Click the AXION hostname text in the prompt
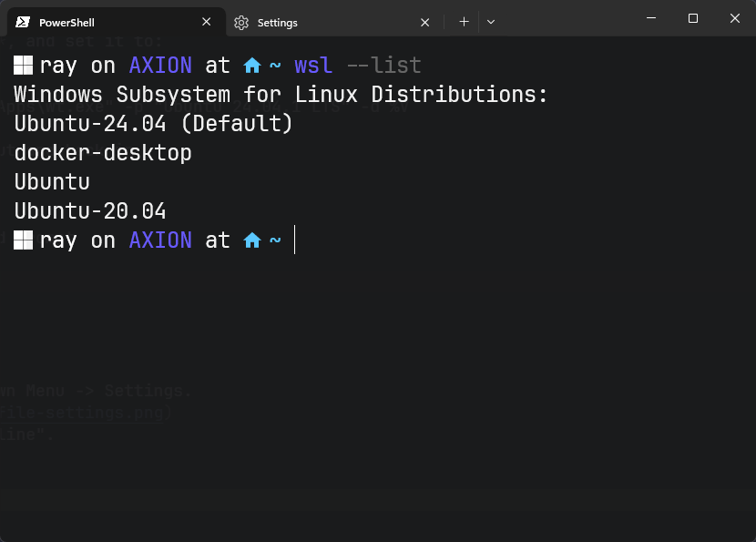This screenshot has height=542, width=756. coord(160,65)
